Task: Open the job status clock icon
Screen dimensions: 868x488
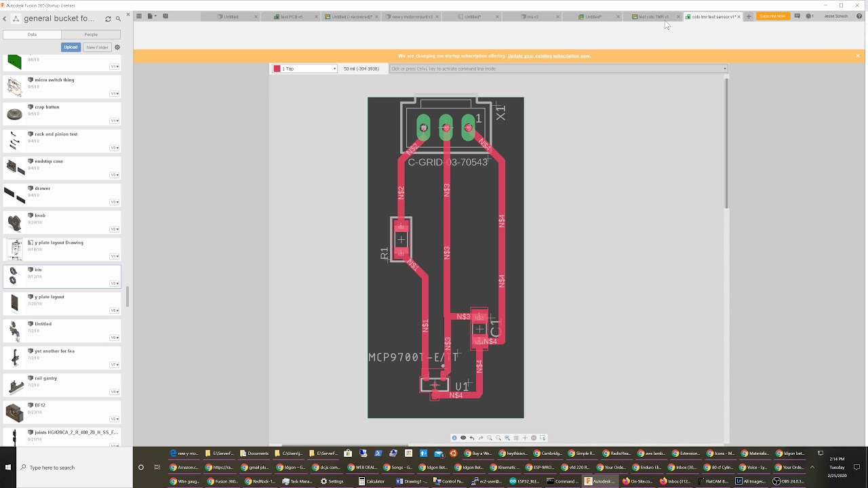Action: point(809,16)
